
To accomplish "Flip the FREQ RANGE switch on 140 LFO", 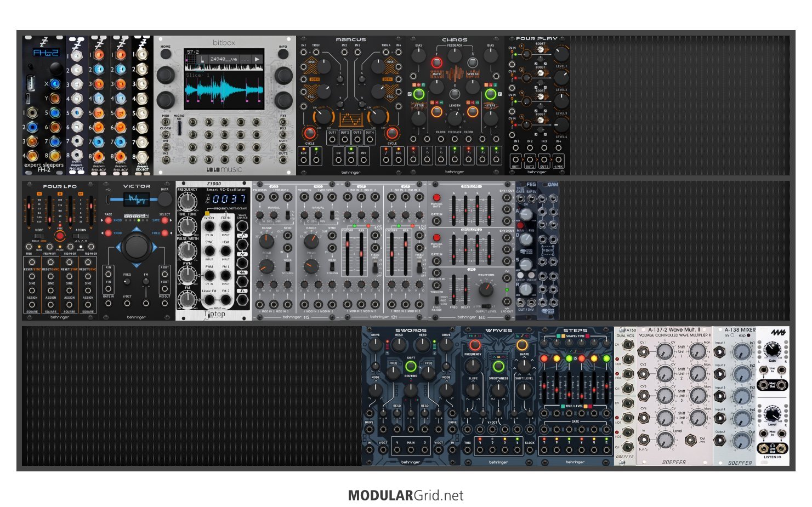I will point(436,300).
